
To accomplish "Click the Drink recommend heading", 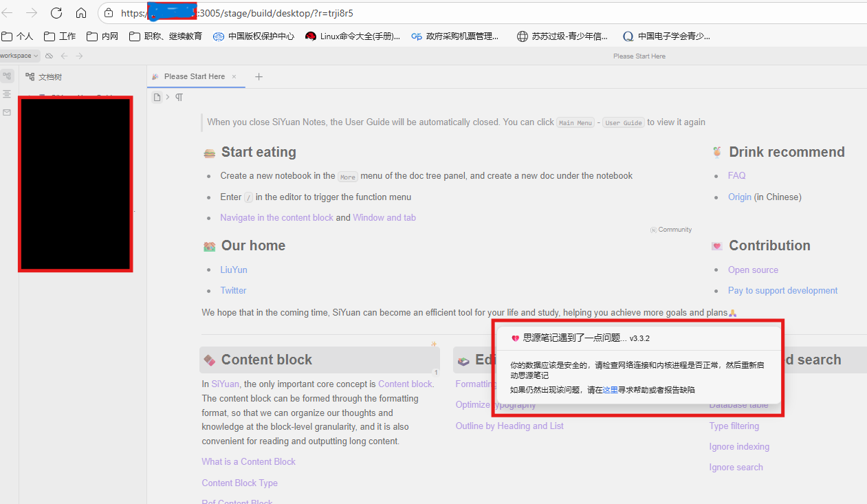I will [787, 152].
